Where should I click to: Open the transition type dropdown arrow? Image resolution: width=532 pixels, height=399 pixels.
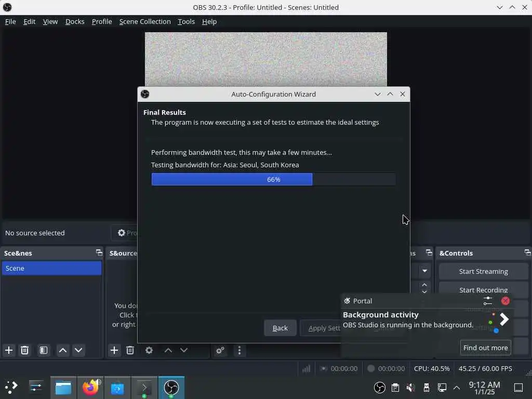(x=424, y=271)
